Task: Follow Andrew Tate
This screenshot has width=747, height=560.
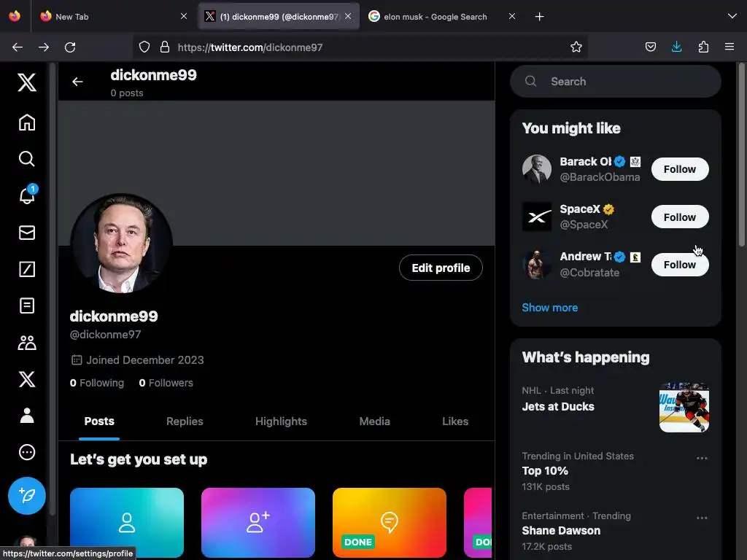Action: [680, 265]
